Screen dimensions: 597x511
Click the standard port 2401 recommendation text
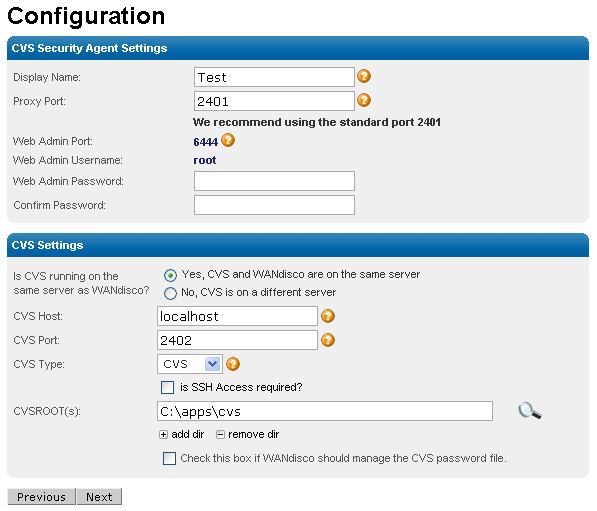click(317, 122)
